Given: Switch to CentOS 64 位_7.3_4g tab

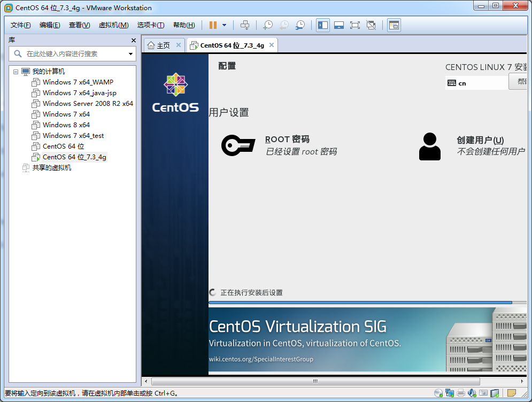Looking at the screenshot, I should pyautogui.click(x=232, y=45).
